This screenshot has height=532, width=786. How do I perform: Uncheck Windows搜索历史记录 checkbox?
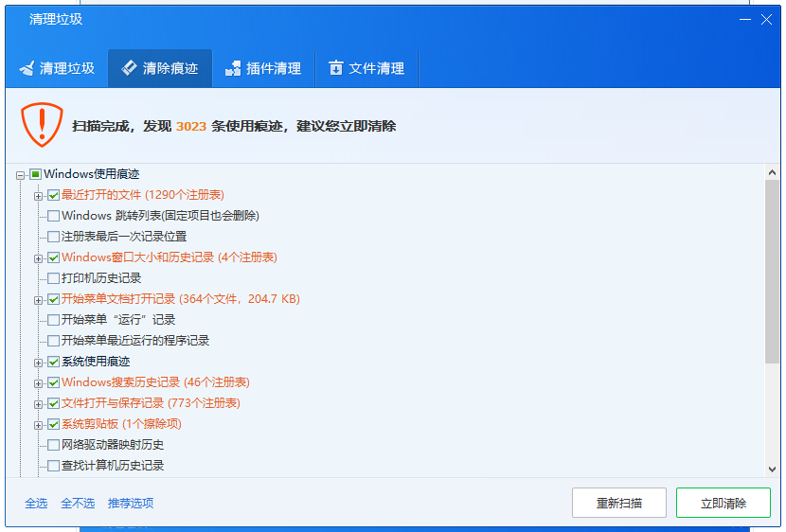(x=54, y=382)
